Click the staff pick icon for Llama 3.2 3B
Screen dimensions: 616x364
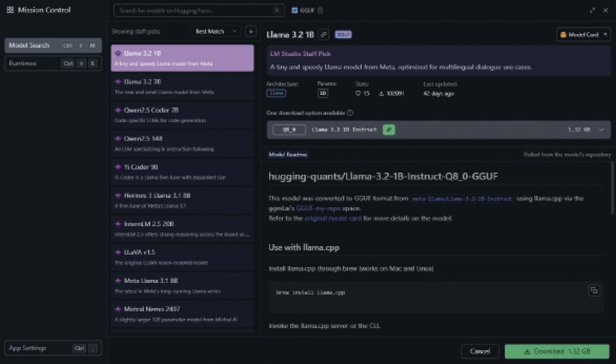point(118,82)
